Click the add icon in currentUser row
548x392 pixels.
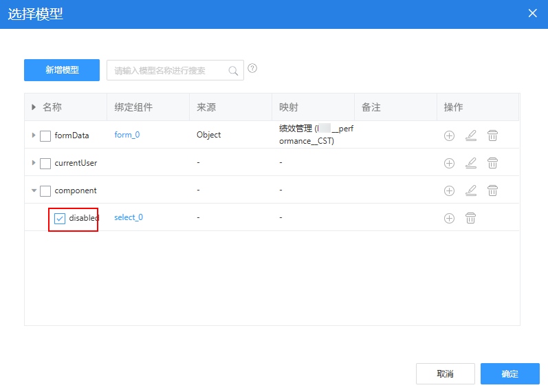449,163
